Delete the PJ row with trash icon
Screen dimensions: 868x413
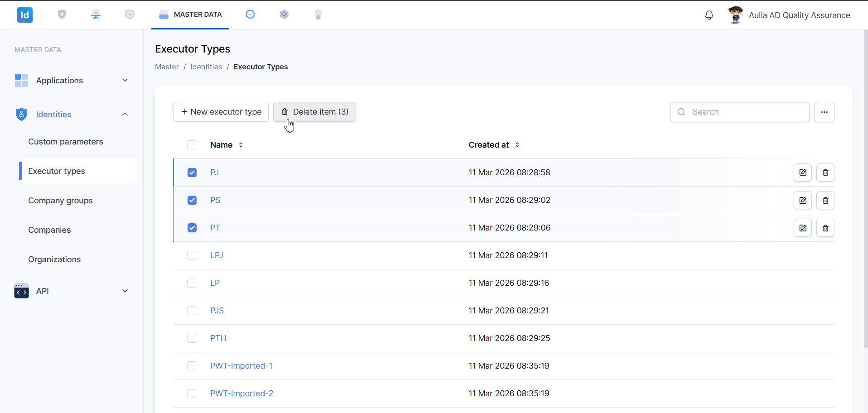[825, 173]
